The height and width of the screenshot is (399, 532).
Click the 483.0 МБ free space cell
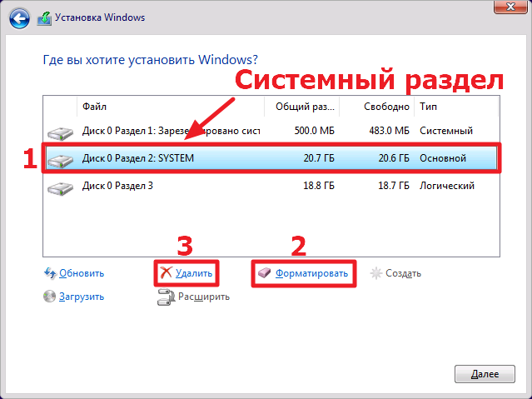(389, 131)
